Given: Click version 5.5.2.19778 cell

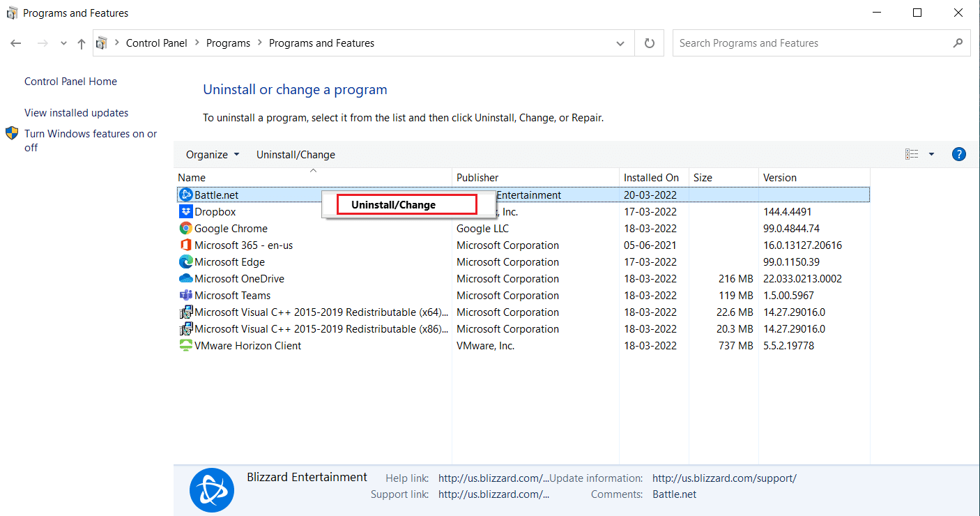Looking at the screenshot, I should [x=788, y=346].
